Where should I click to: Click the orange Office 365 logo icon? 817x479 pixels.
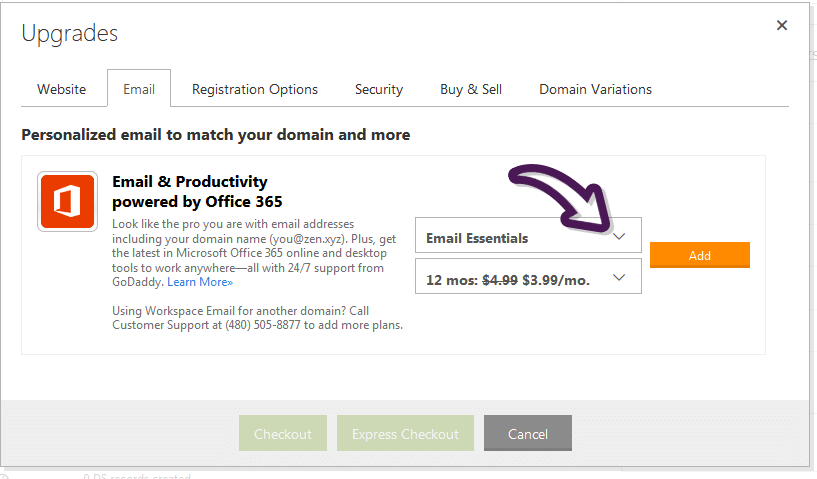[x=67, y=201]
